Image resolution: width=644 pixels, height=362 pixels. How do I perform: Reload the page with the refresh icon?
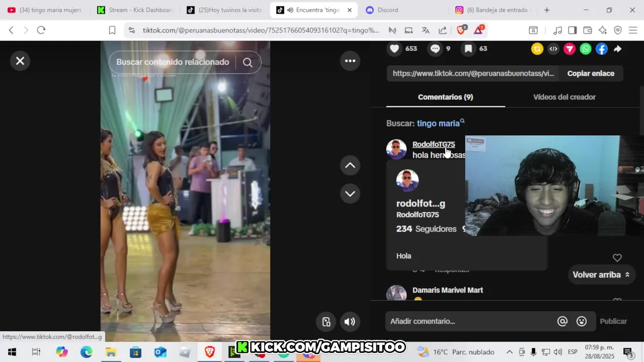[41, 30]
